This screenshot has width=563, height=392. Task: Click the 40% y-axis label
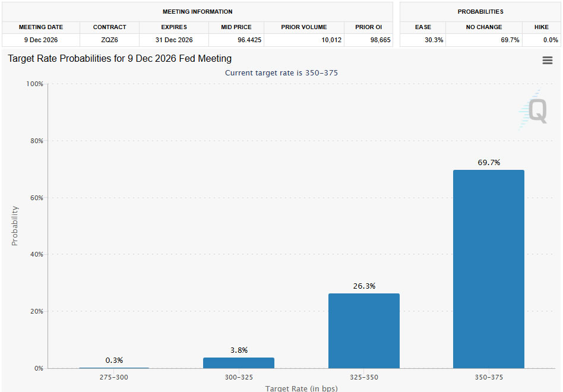click(x=36, y=255)
